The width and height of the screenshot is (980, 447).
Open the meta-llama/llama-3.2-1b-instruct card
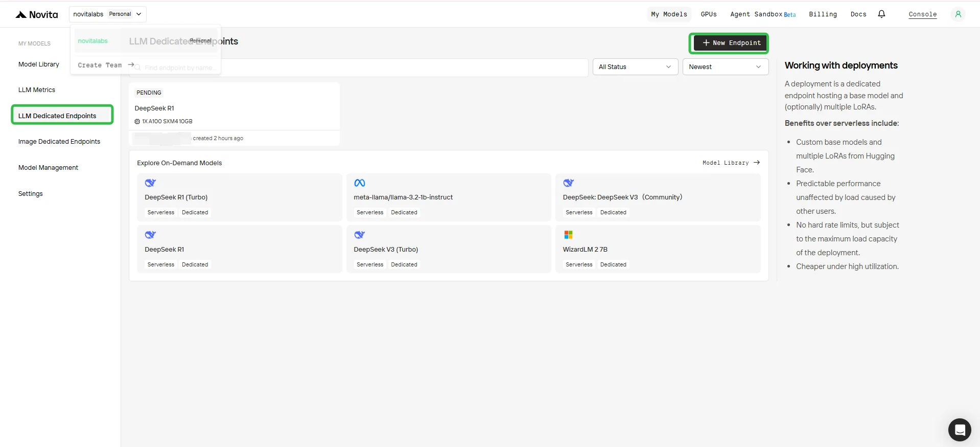(x=449, y=197)
